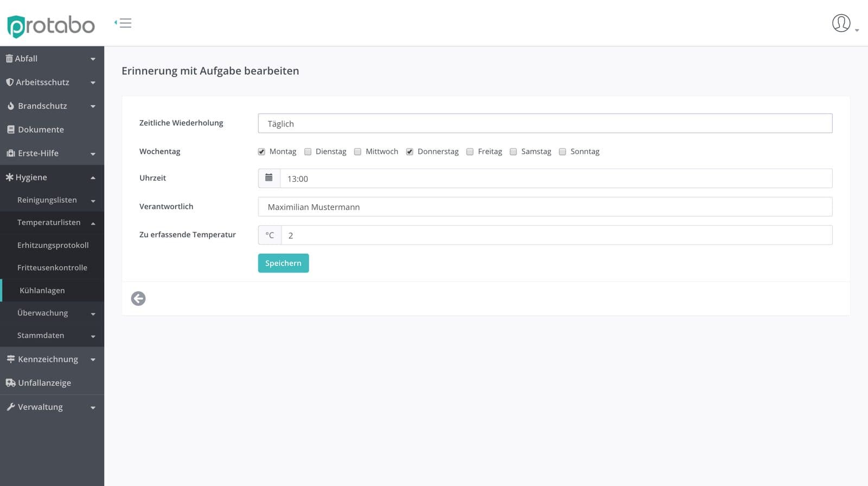
Task: Uncheck the Montag checkbox
Action: (261, 152)
